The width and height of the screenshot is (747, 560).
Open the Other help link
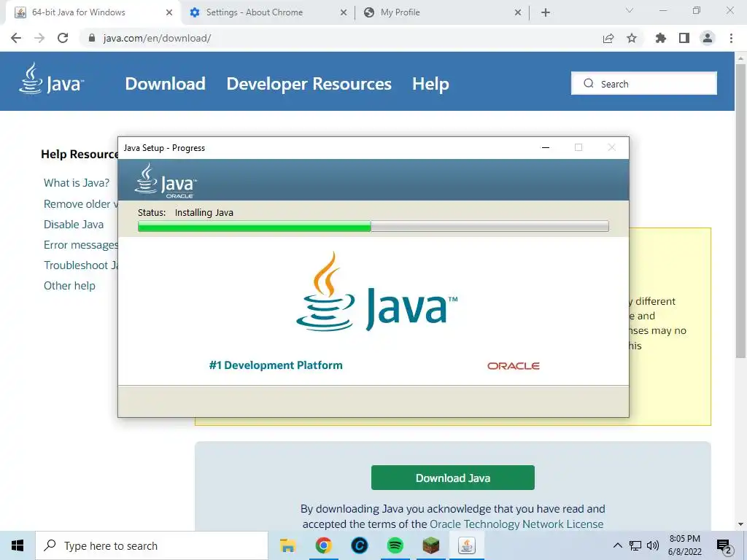[x=69, y=286]
